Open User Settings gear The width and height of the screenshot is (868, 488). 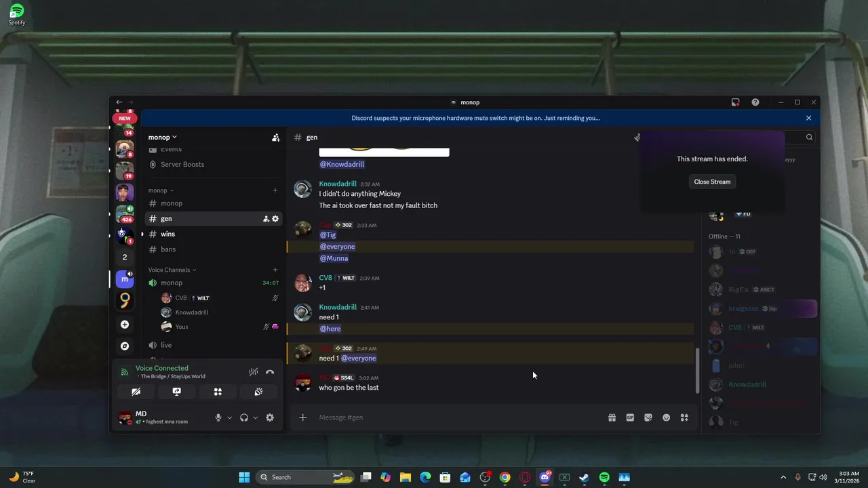pyautogui.click(x=270, y=418)
